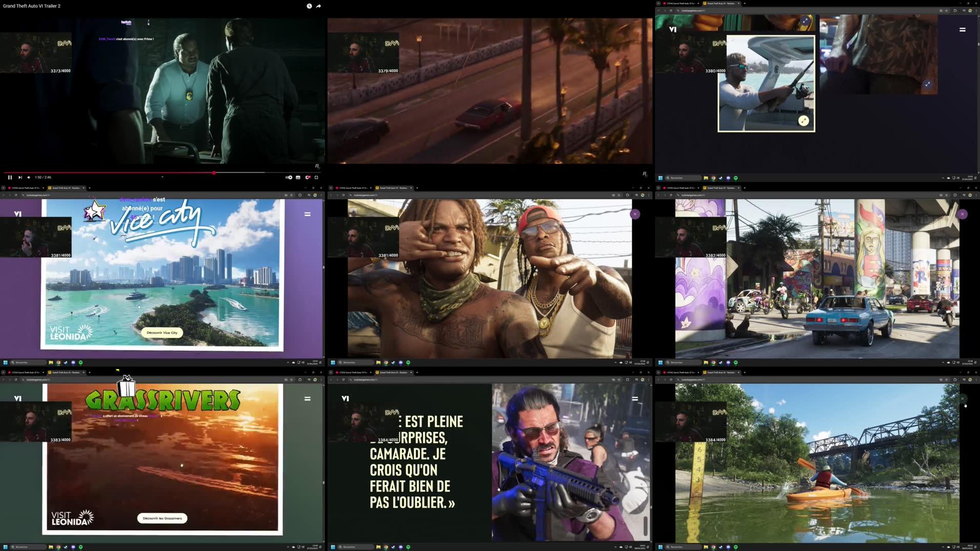980x551 pixels.
Task: Open File Explorer from the fishing window taskbar
Action: pyautogui.click(x=706, y=178)
